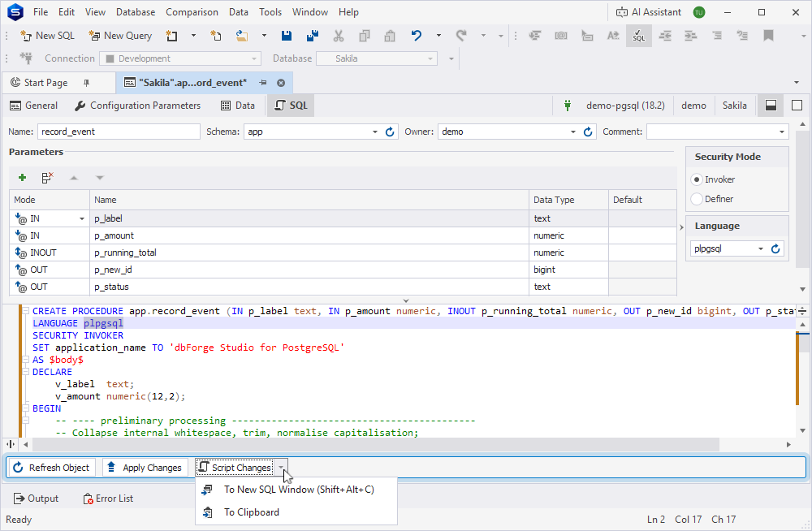Viewport: 812px width, 531px height.
Task: Toggle the full view layout button
Action: (797, 106)
